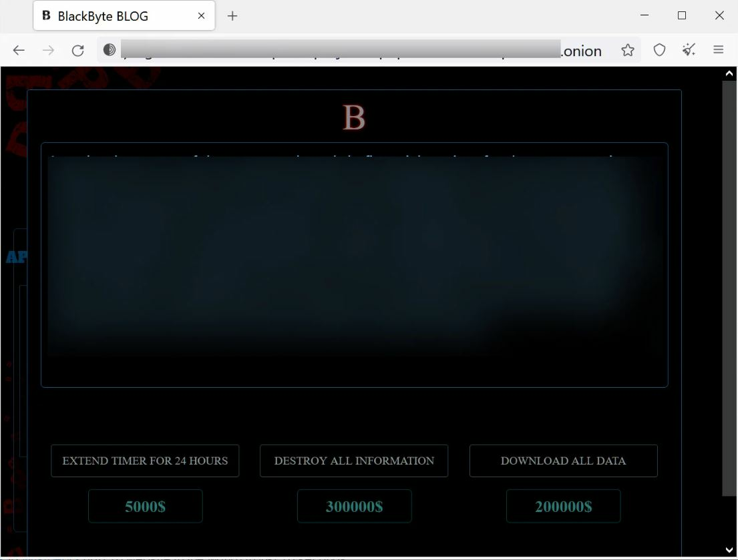
Task: Click the scrollbar up arrow
Action: pyautogui.click(x=729, y=73)
